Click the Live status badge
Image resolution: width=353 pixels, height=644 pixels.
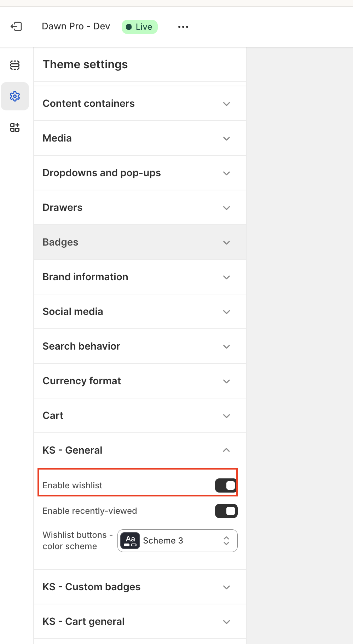(x=139, y=27)
